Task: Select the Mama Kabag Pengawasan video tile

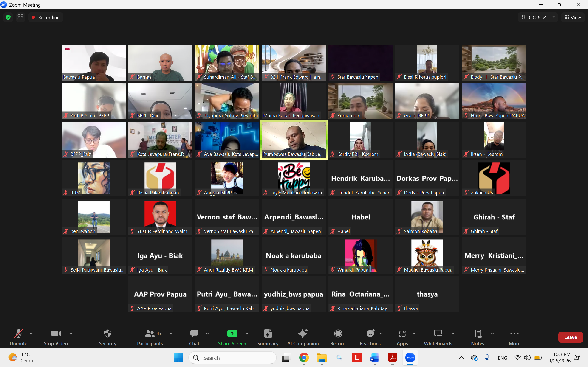Action: coord(294,101)
